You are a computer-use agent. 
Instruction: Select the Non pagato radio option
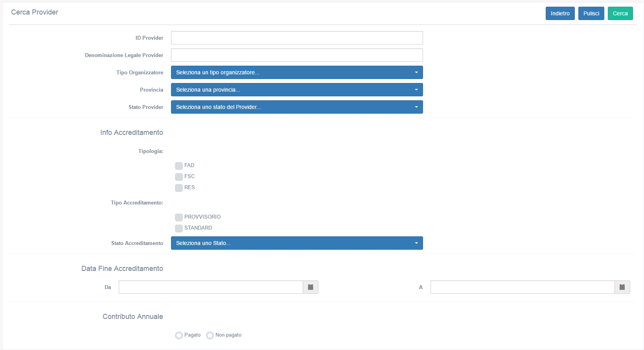(x=210, y=335)
